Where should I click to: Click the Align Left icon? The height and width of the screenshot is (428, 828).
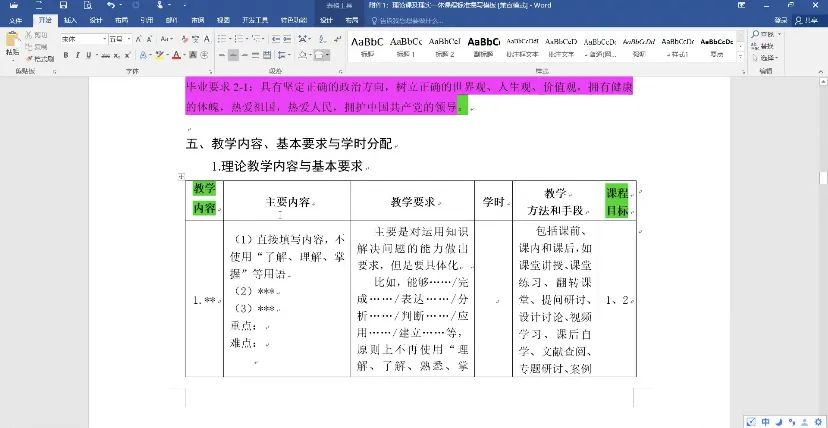222,55
